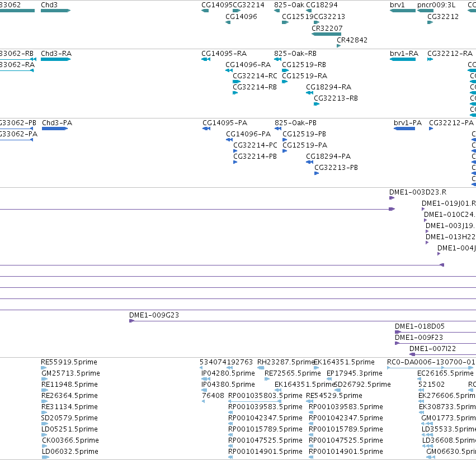Click the RE55919.5prime EST
Viewport: 476px width, 460px height.
[x=44, y=368]
